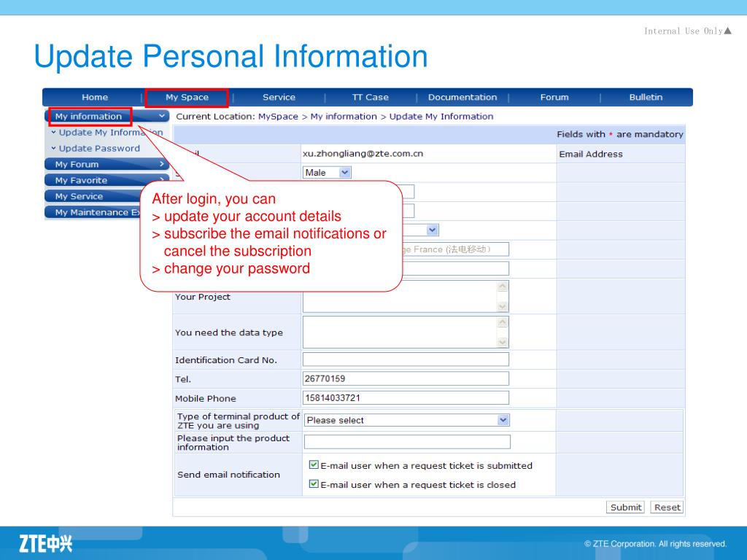This screenshot has width=747, height=560.
Task: Open the Forum tab
Action: (x=554, y=97)
